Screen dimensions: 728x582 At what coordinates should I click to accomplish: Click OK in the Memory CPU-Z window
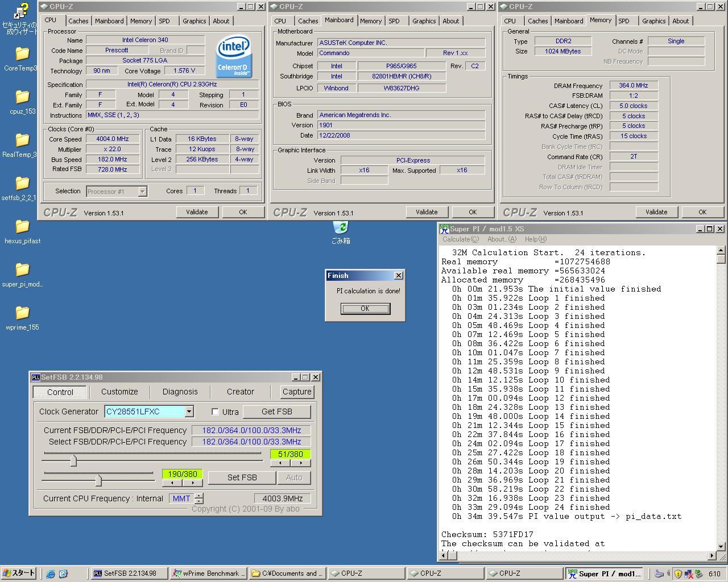coord(702,212)
